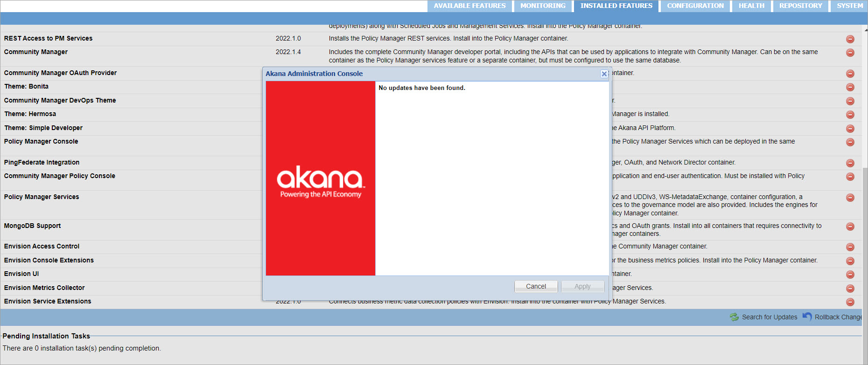
Task: Close the Akana Administration Console dialog
Action: coord(604,74)
